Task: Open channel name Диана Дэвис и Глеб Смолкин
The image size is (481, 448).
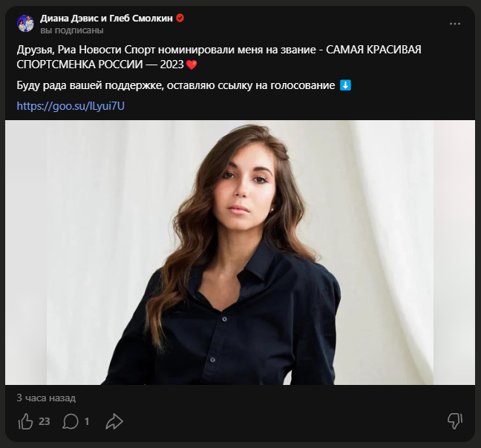Action: coord(106,18)
